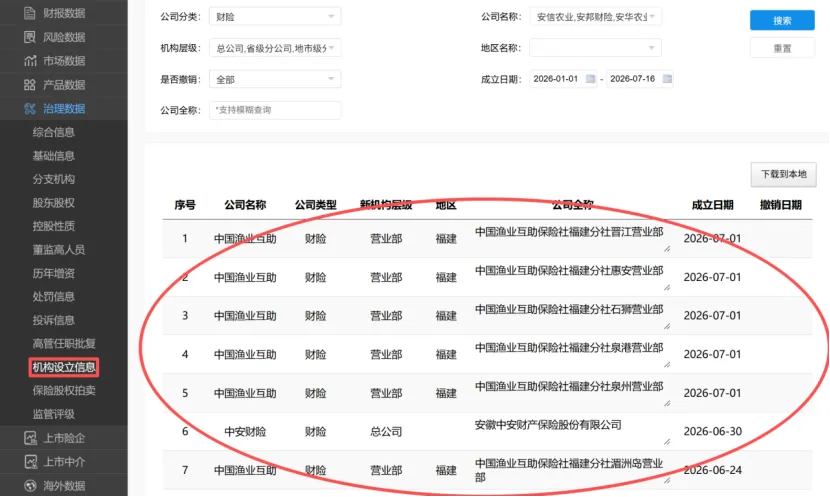Click the 产品数据 grid icon
Viewport: 830px width, 497px height.
[x=30, y=85]
